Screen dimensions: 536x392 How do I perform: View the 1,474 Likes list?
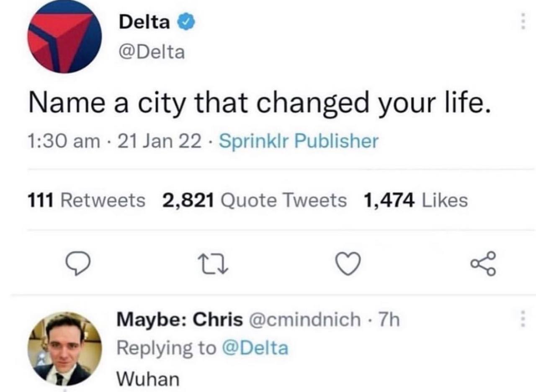coord(416,200)
